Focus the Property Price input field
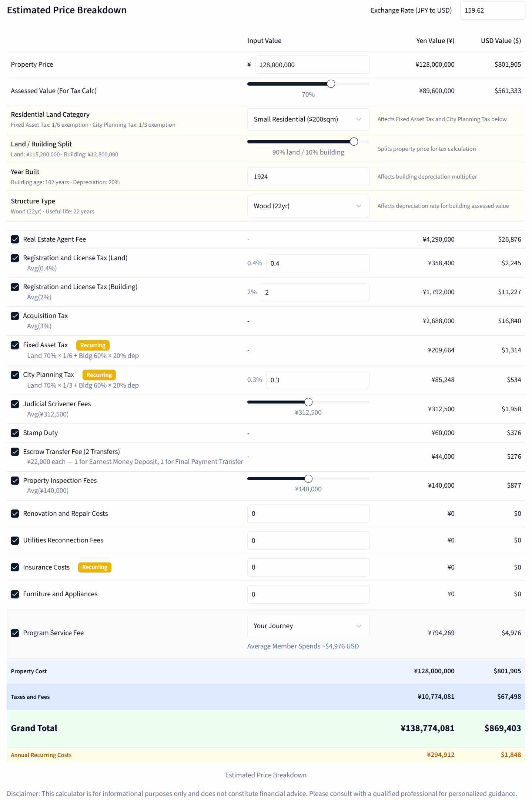This screenshot has height=800, width=532. click(311, 65)
